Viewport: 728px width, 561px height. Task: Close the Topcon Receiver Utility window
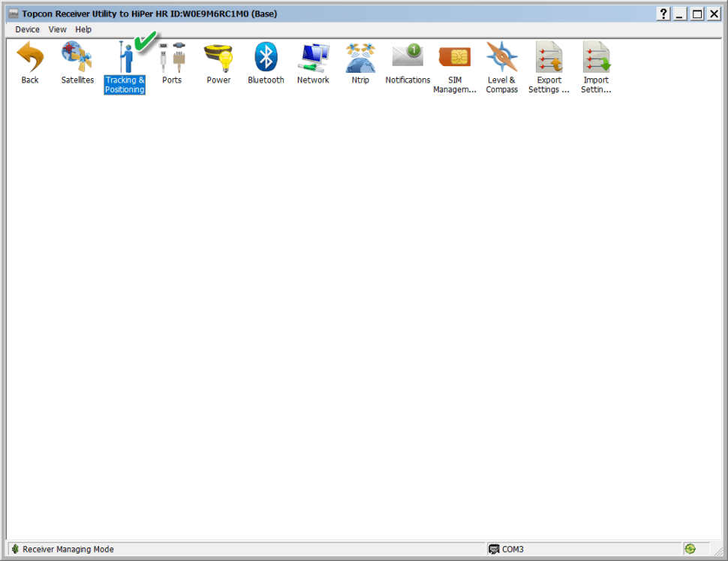tap(714, 14)
